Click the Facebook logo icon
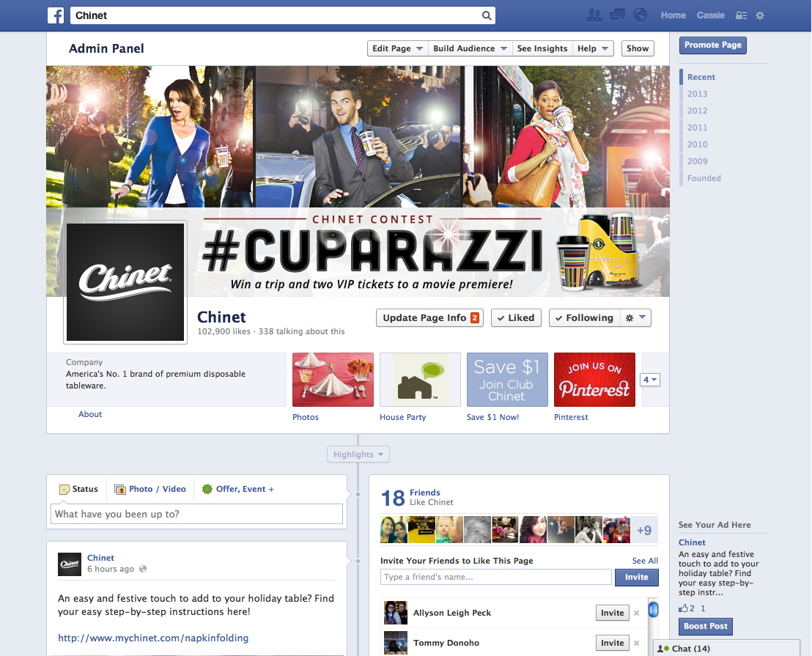Viewport: 812px width, 656px height. (x=56, y=15)
